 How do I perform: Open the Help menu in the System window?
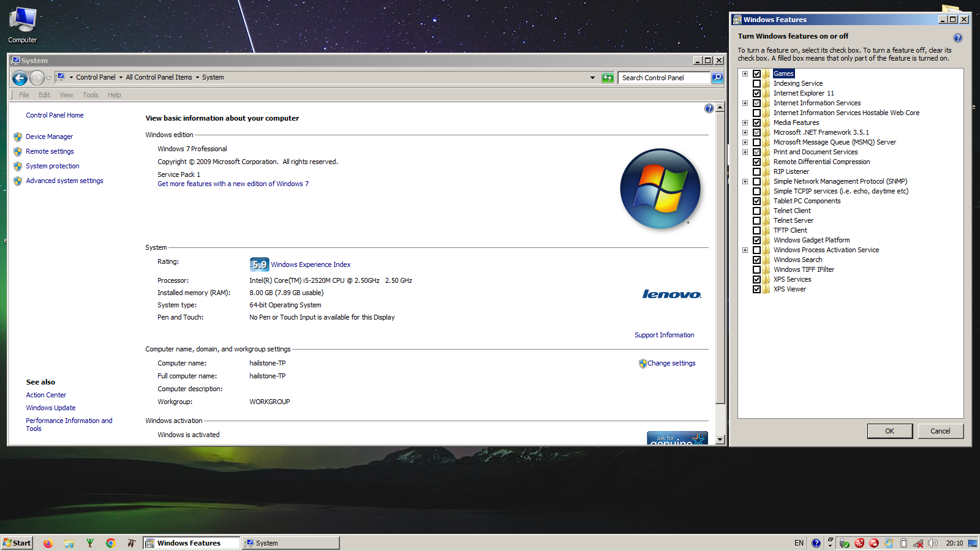(115, 95)
